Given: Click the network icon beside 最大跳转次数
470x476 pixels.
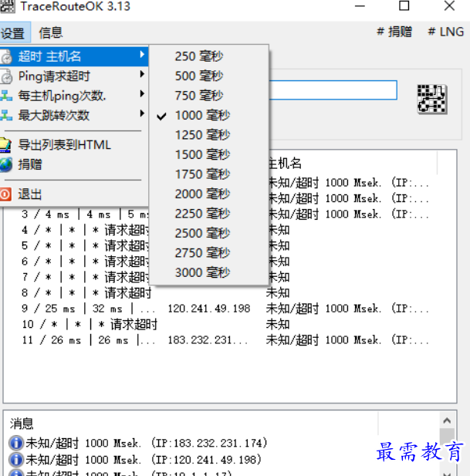Looking at the screenshot, I should [x=6, y=116].
